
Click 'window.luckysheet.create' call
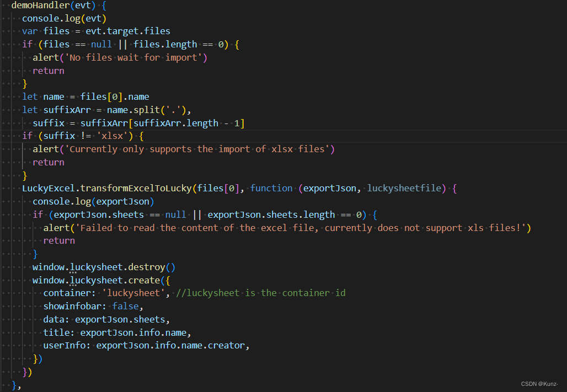[x=96, y=280]
